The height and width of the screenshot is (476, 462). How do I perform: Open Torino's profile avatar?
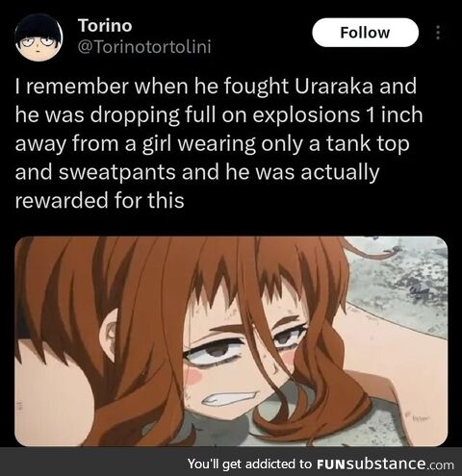38,38
